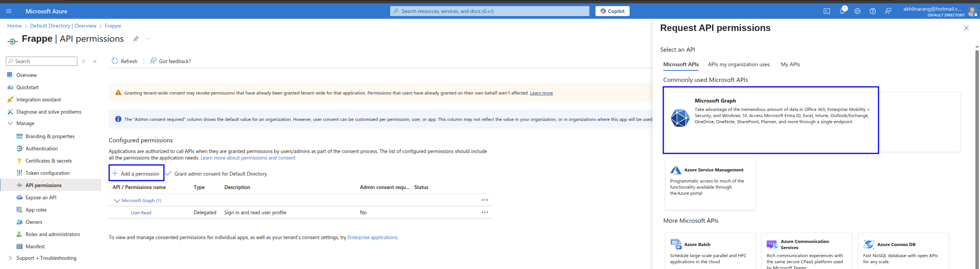Open the user account avatar
This screenshot has height=269, width=980.
tap(972, 11)
